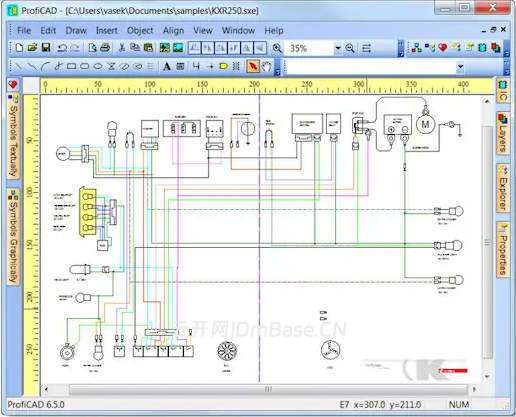
Task: Click the teal chip icon in panels toolbar
Action: 482,48
